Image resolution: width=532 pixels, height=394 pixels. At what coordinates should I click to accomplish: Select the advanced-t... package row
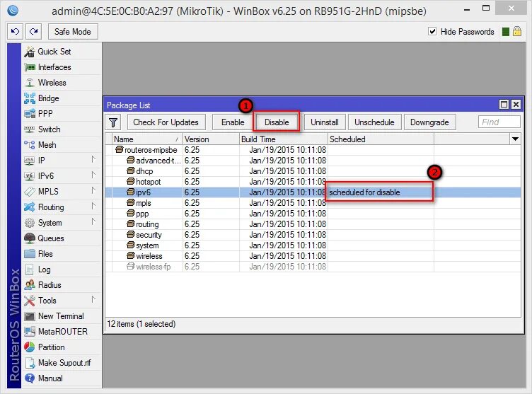tap(313, 161)
